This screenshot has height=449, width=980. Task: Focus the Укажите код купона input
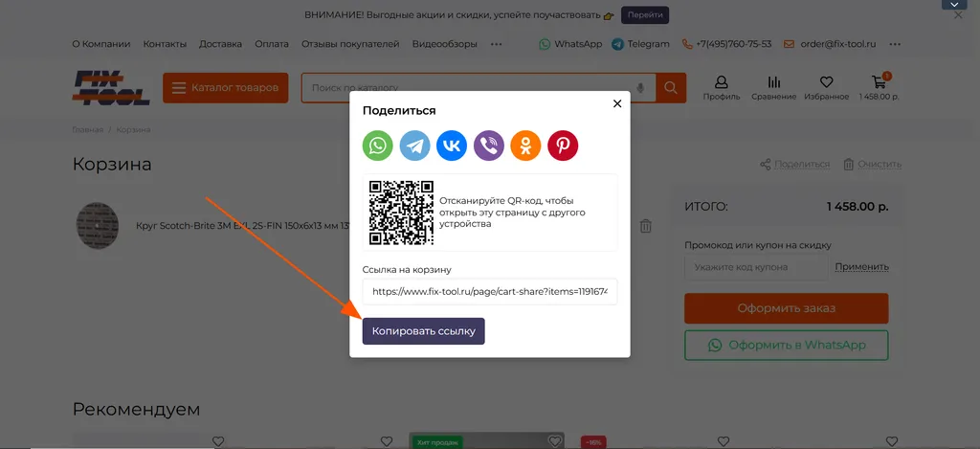point(756,267)
